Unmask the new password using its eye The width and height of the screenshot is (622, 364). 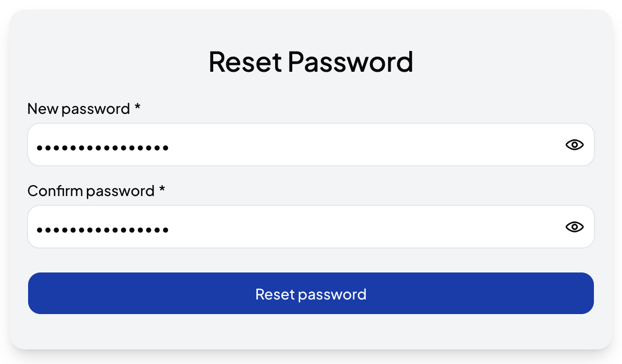point(574,145)
